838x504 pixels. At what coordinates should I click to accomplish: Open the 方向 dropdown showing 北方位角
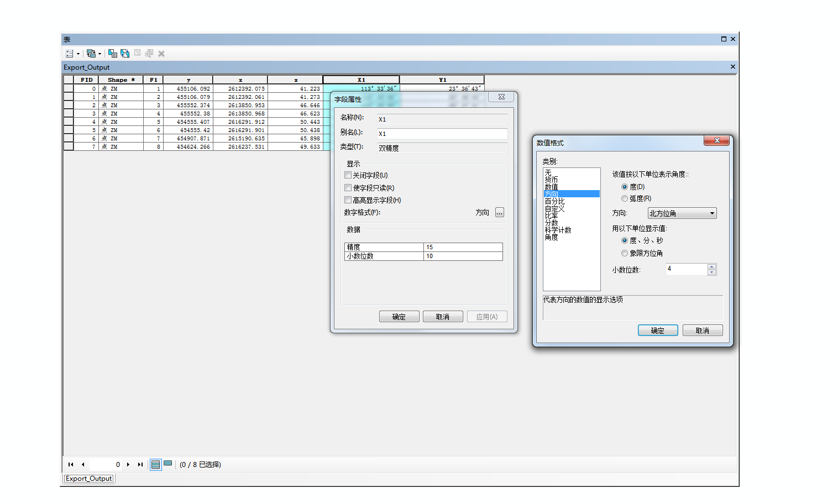coord(682,213)
